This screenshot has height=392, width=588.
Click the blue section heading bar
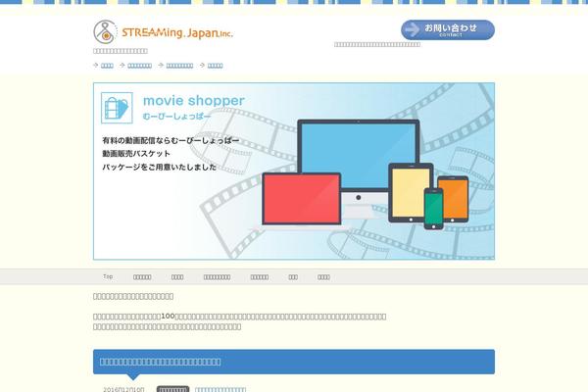(294, 362)
